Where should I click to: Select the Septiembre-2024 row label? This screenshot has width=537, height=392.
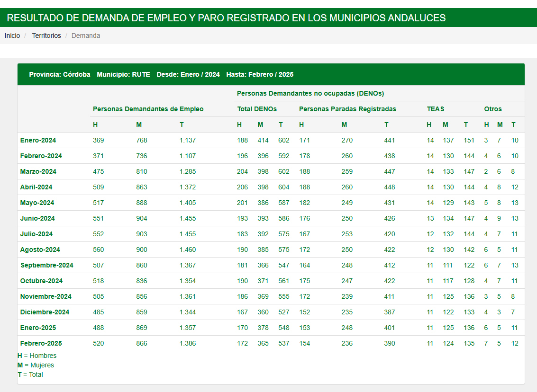click(x=47, y=265)
